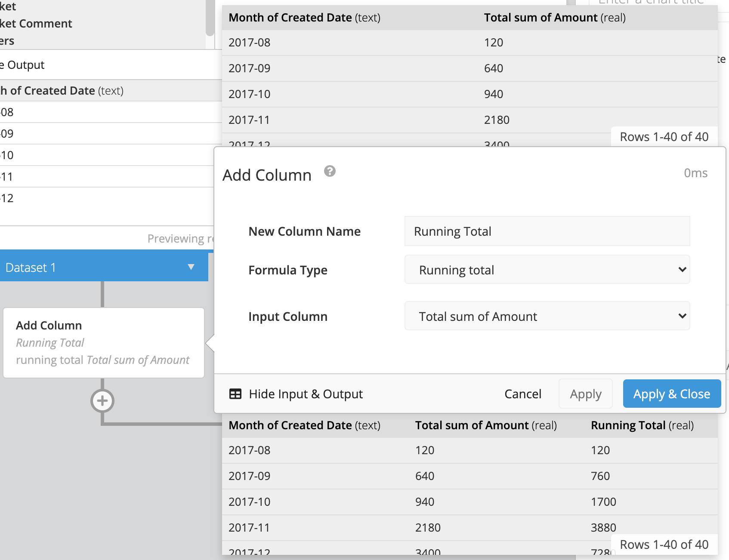729x560 pixels.
Task: Click the 940 value in the output table
Action: (425, 502)
